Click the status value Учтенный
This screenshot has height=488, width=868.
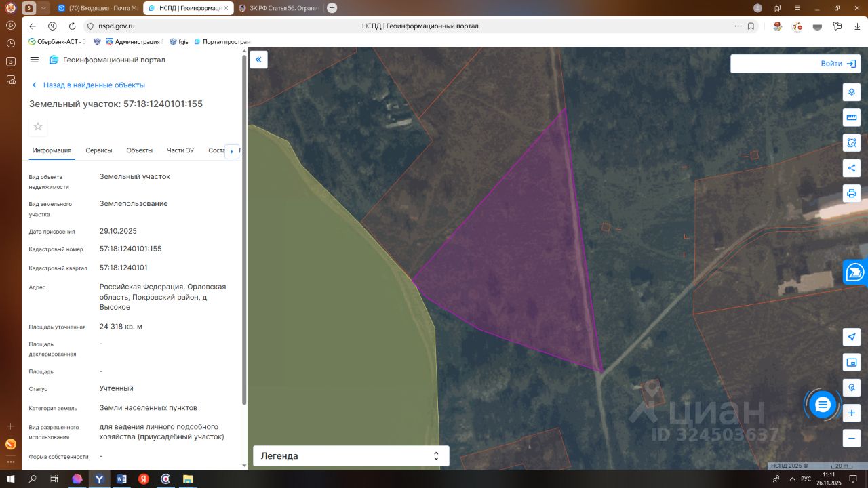tap(117, 389)
